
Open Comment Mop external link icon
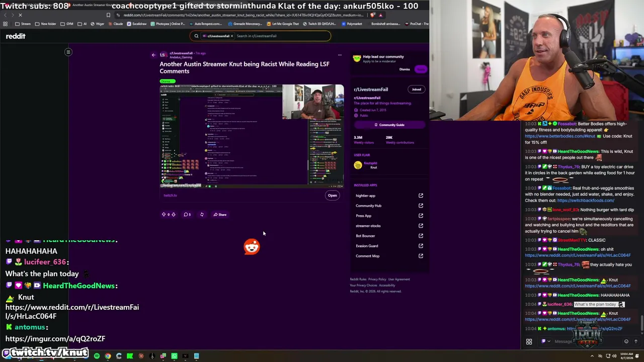click(x=421, y=256)
